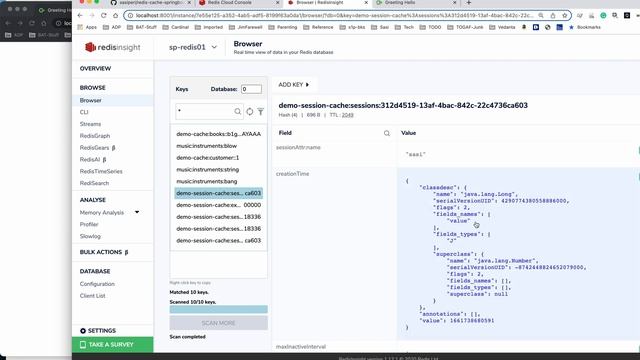Click the scan progress bar
This screenshot has width=640, height=360.
point(218,309)
